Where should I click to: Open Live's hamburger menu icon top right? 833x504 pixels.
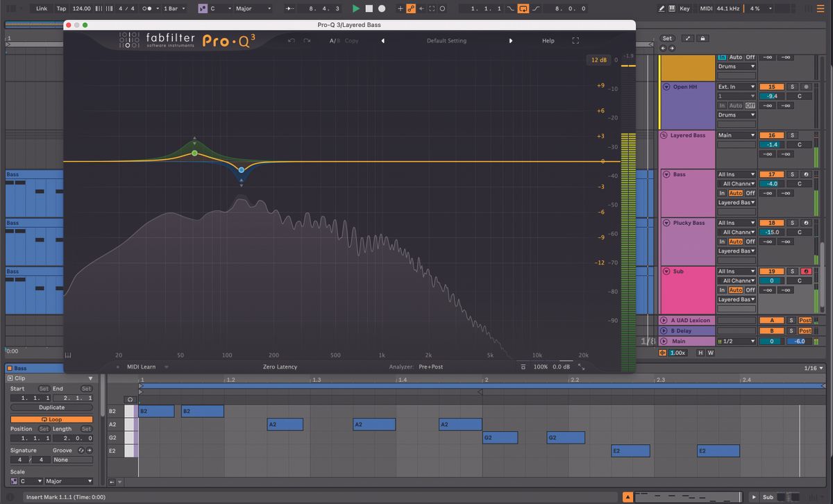(820, 8)
